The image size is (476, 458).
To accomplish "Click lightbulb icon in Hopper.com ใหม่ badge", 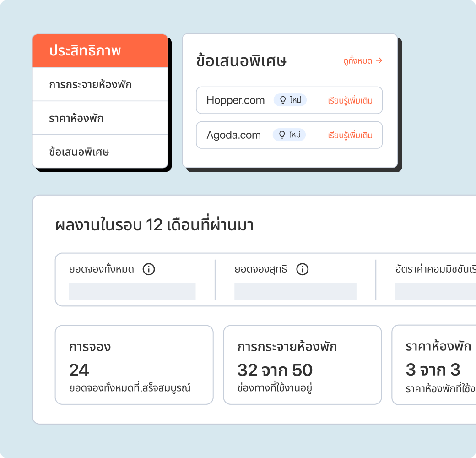I will pos(283,100).
